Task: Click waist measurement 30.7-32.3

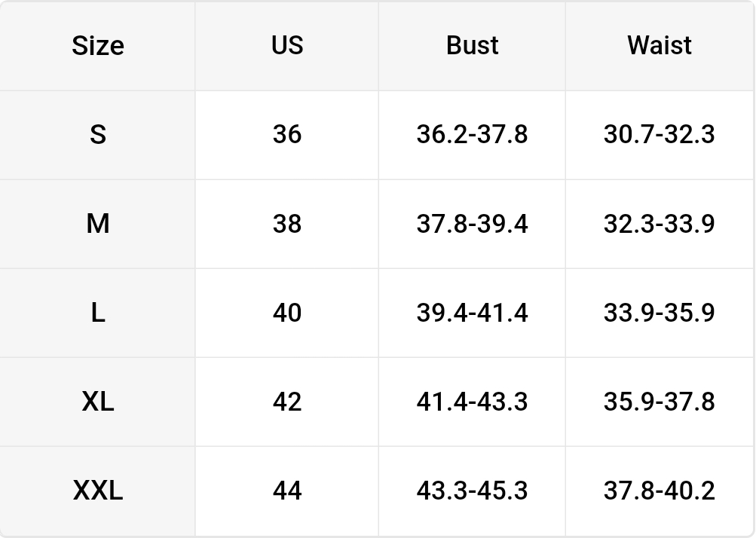Action: coord(659,135)
